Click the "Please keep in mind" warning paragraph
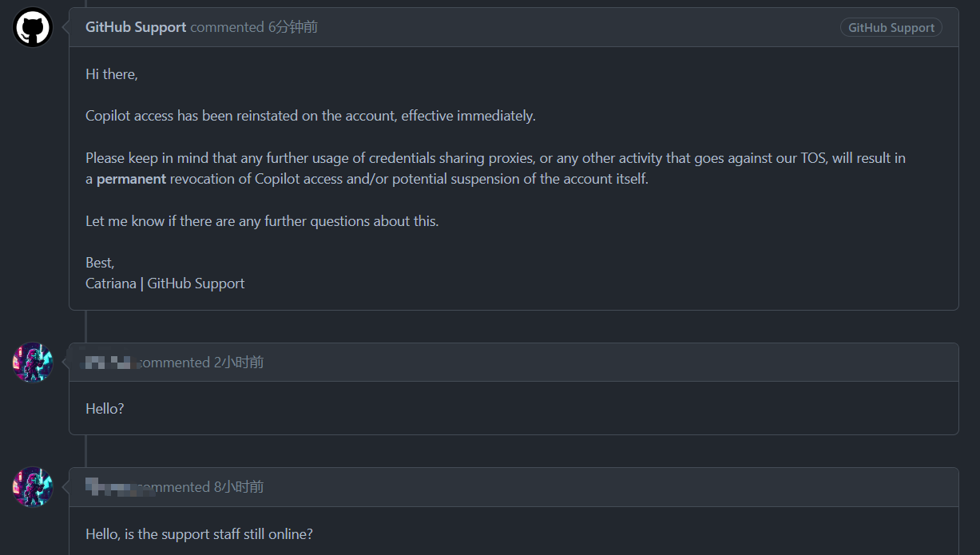Screen dimensions: 980x555 click(x=495, y=168)
